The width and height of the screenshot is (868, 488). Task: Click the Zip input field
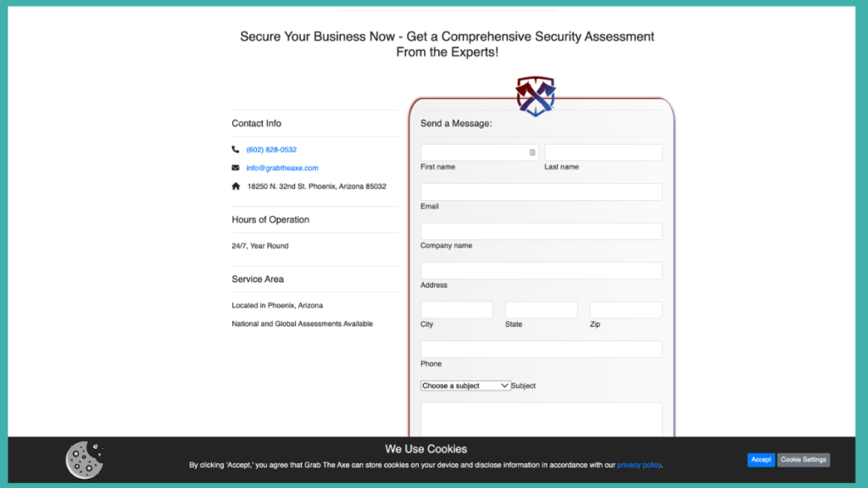coord(626,310)
